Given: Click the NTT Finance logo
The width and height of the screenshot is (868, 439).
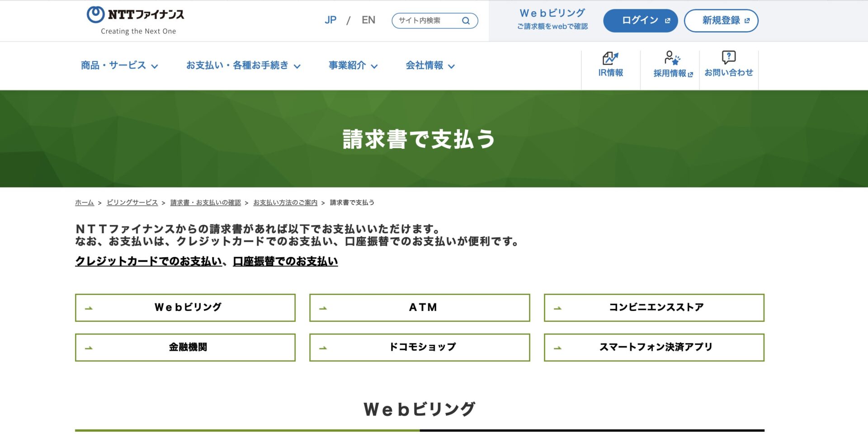Looking at the screenshot, I should (135, 20).
